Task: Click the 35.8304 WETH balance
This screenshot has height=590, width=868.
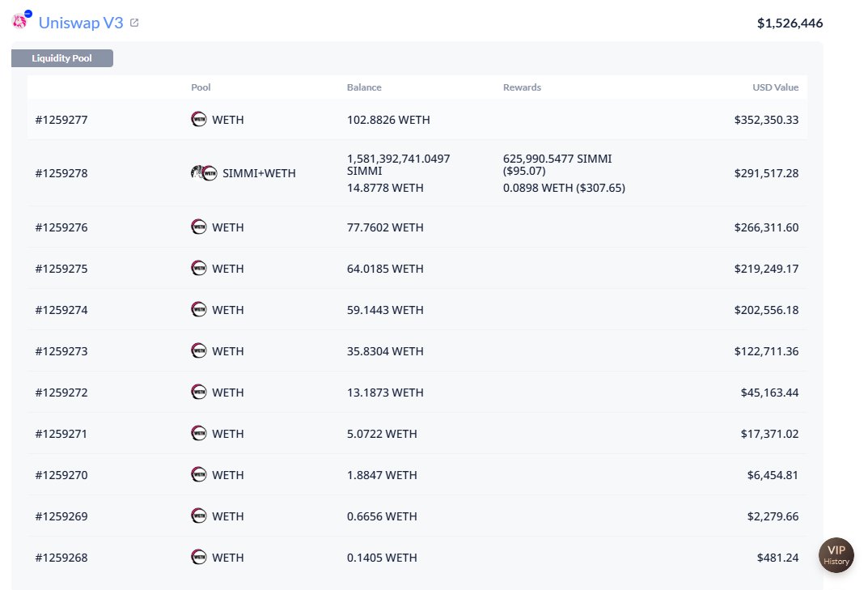Action: click(385, 351)
